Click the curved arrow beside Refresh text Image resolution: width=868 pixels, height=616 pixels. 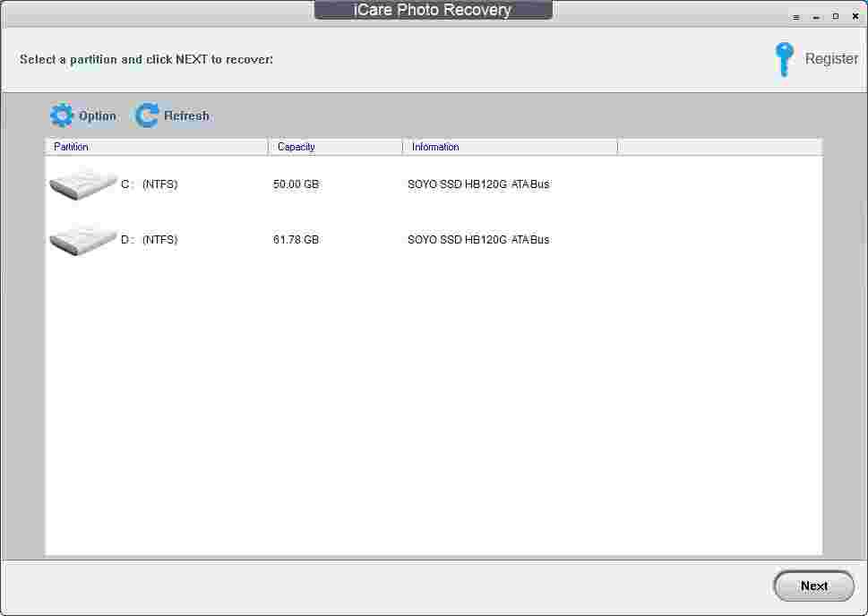click(145, 115)
